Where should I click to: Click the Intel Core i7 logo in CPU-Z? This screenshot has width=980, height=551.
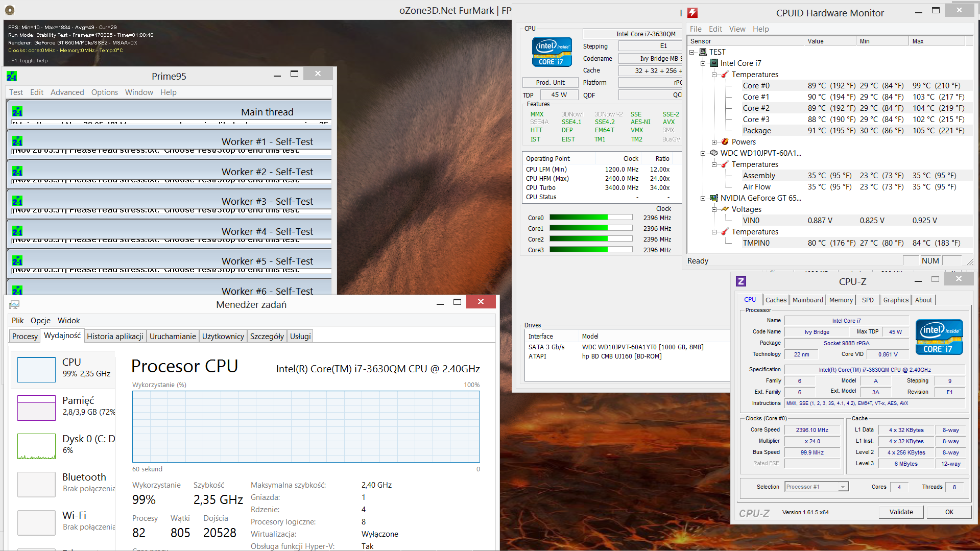(x=939, y=337)
